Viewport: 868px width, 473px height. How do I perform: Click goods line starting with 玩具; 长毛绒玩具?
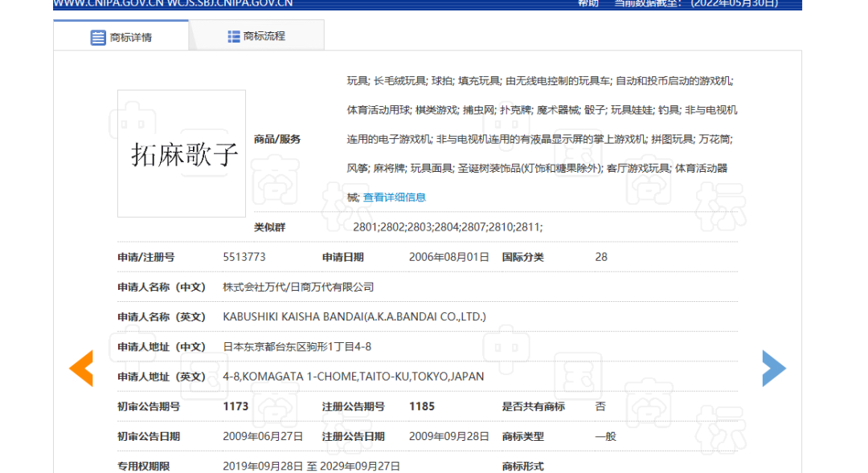[540, 81]
